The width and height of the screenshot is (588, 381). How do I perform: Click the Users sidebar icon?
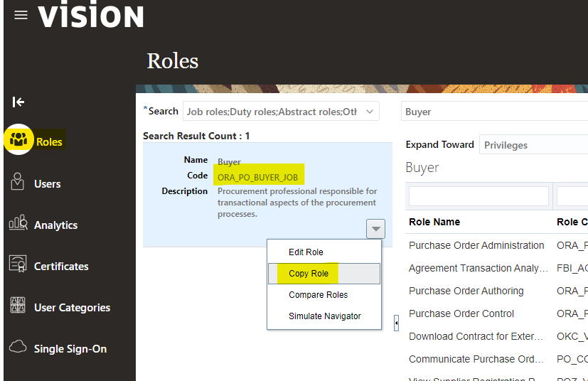pos(18,182)
